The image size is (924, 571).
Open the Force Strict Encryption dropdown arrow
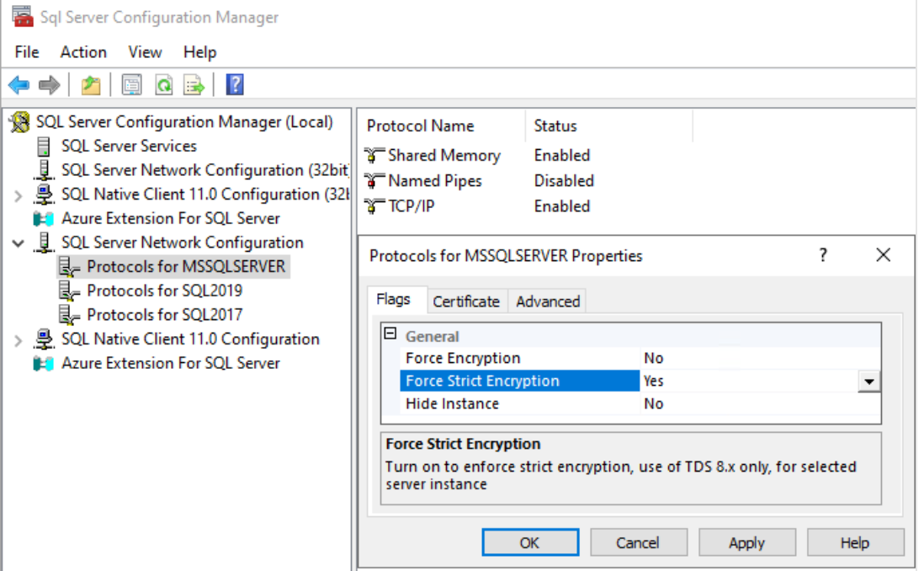[868, 382]
